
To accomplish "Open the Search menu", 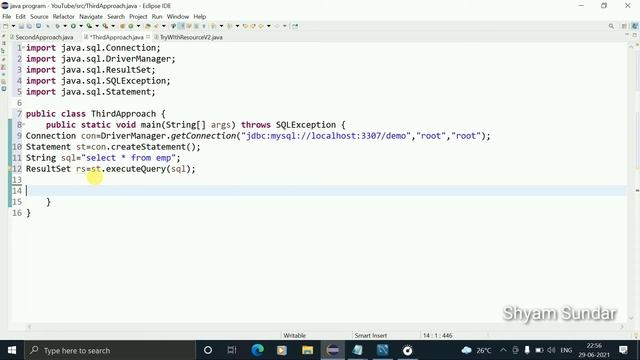I will [x=116, y=16].
